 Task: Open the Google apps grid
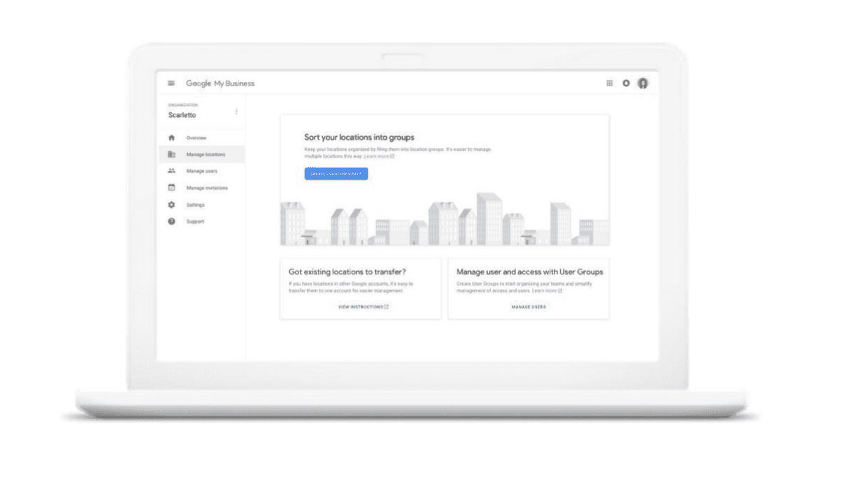[x=609, y=84]
